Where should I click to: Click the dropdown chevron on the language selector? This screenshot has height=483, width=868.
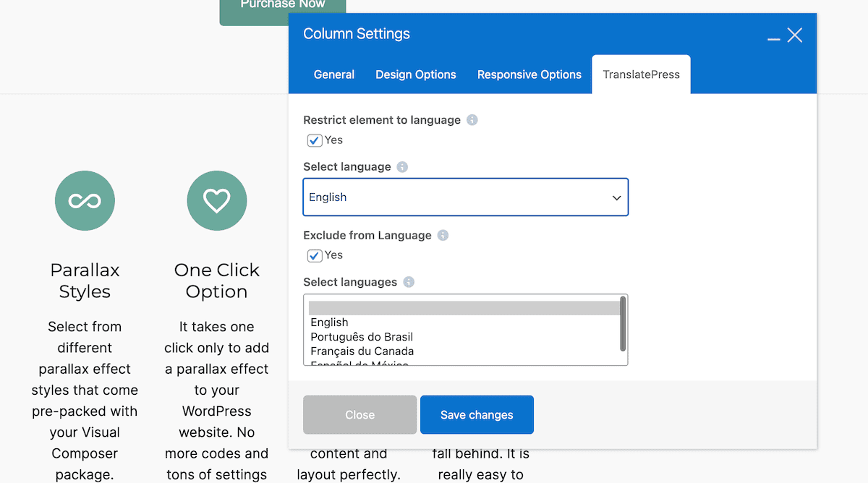coord(616,197)
